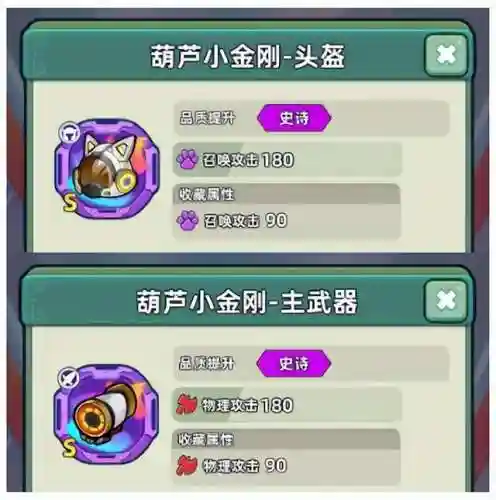496x500 pixels.
Task: Tap the weapon slot badge icon
Action: pos(69,378)
